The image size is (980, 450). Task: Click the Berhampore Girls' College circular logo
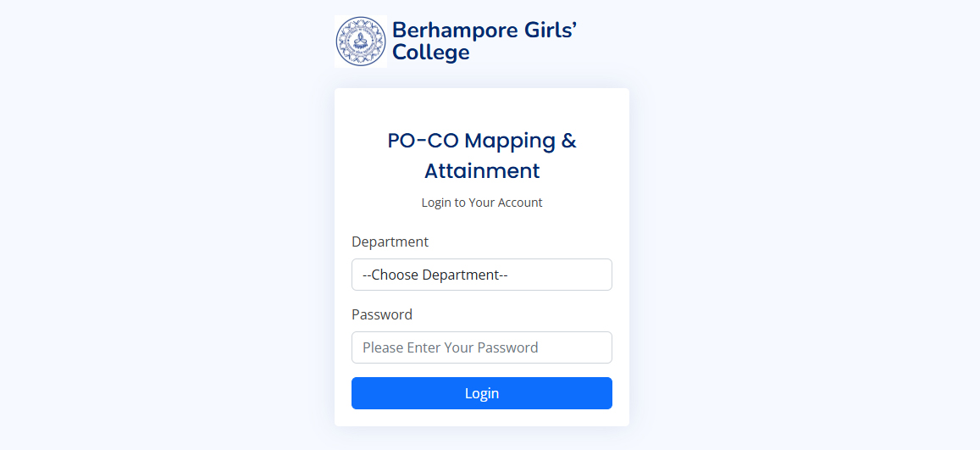point(361,42)
